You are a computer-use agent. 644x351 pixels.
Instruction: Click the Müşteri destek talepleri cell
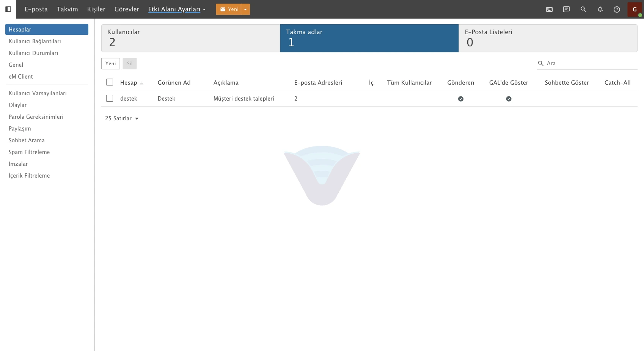[244, 99]
